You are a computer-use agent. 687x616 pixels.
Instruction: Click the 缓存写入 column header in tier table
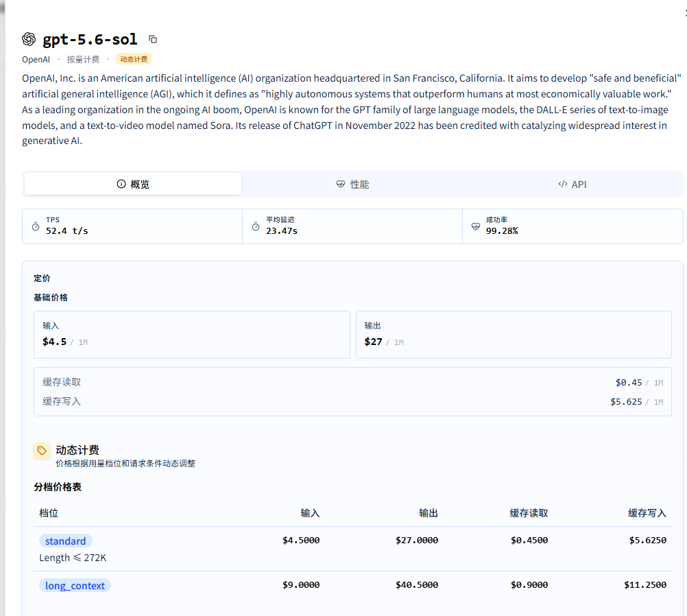pos(647,513)
